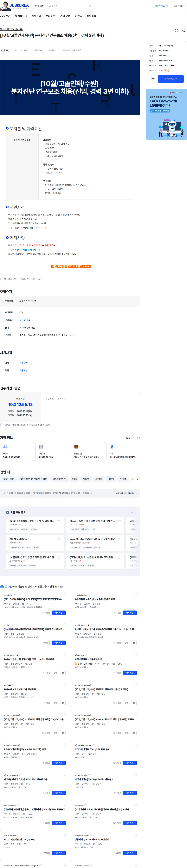This screenshot has width=187, height=868.
Task: Open the 신입·인턴 채용관 external link tab
Action: 71,51
